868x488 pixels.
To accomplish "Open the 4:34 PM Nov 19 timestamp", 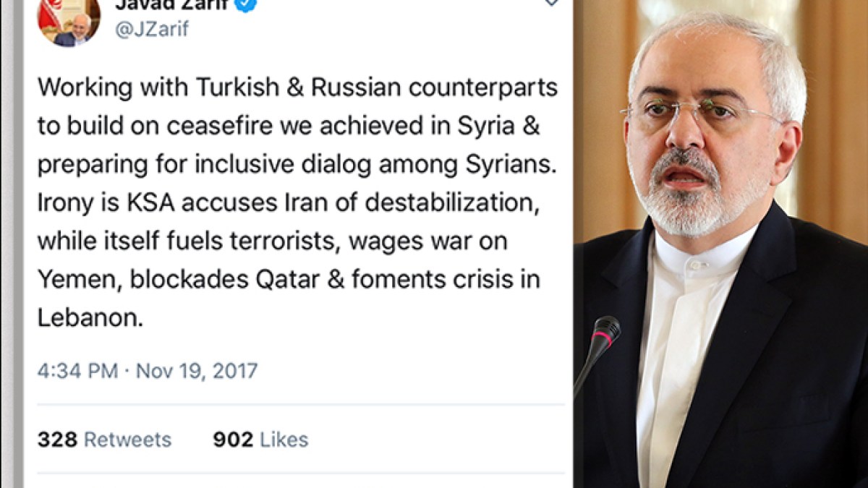I will tap(148, 371).
